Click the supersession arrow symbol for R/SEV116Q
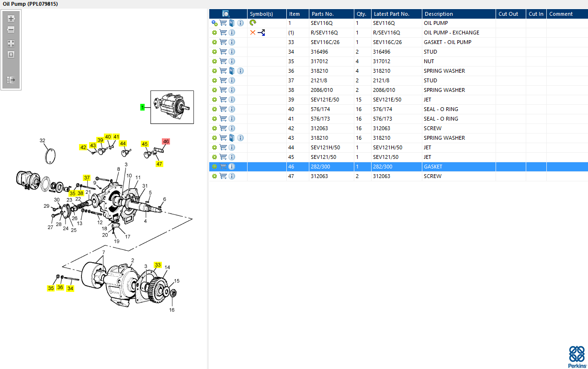 point(261,33)
